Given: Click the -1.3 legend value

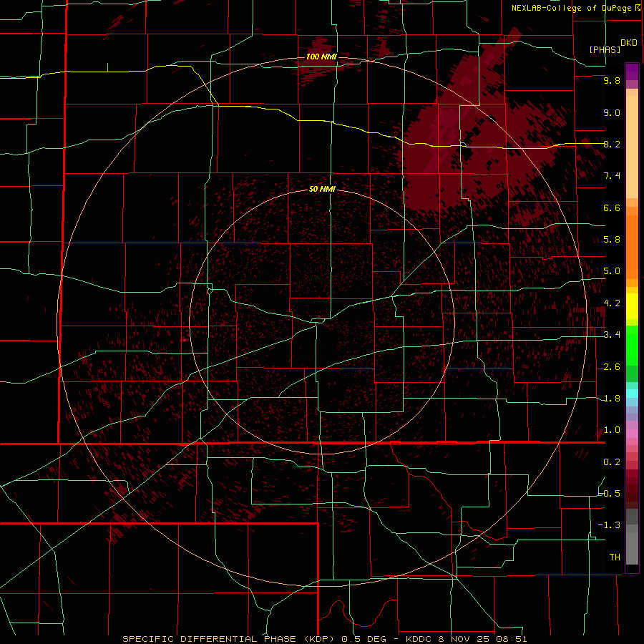Looking at the screenshot, I should (610, 525).
